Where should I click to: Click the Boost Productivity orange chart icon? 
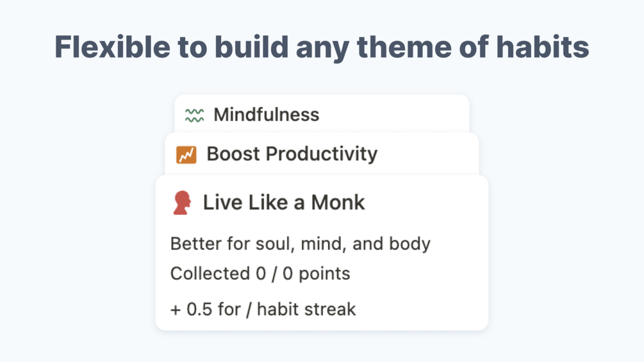click(x=186, y=154)
